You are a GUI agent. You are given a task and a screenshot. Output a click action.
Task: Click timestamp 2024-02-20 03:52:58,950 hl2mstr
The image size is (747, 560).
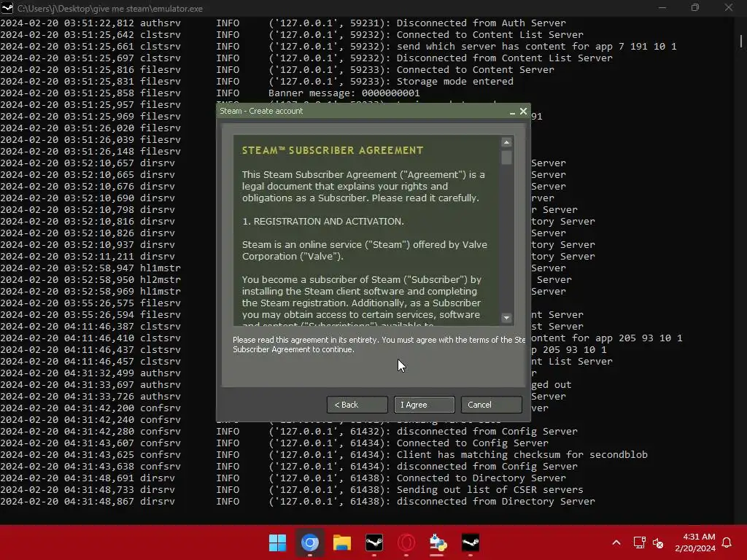[x=90, y=279]
